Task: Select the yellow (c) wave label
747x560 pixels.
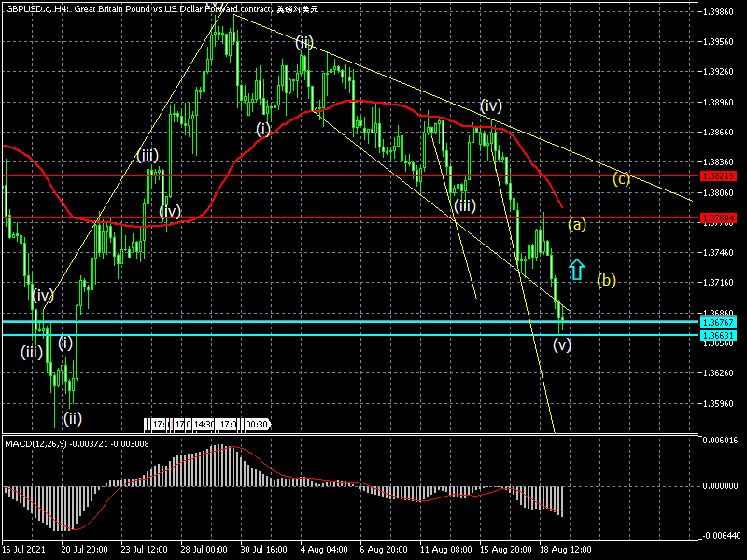Action: coord(621,178)
